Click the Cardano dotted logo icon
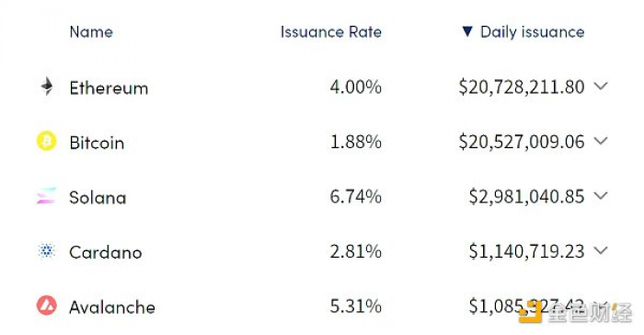This screenshot has width=644, height=335. tap(46, 250)
